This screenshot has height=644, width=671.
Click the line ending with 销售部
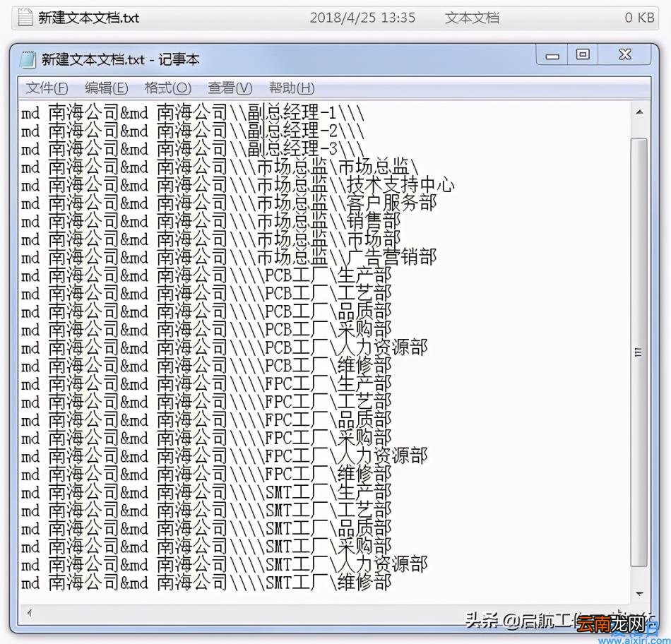coord(211,222)
